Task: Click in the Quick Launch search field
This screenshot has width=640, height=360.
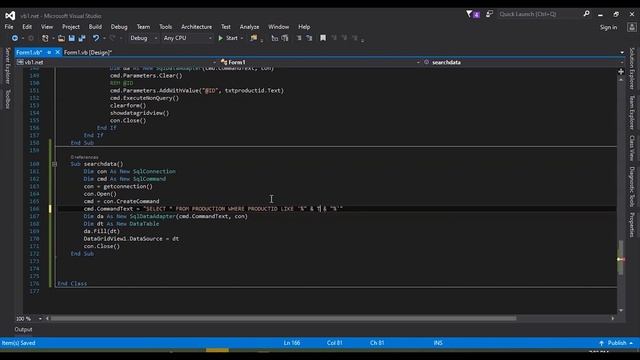Action: pos(539,14)
